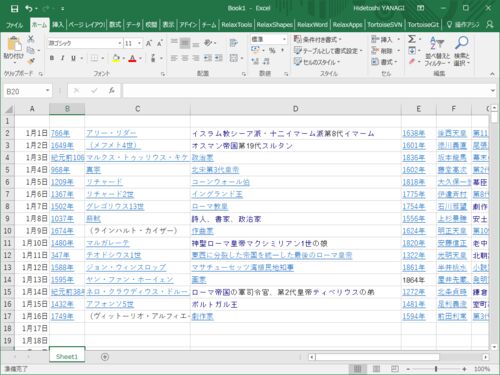
Task: Click the Fill Color bucket icon
Action: [x=116, y=58]
